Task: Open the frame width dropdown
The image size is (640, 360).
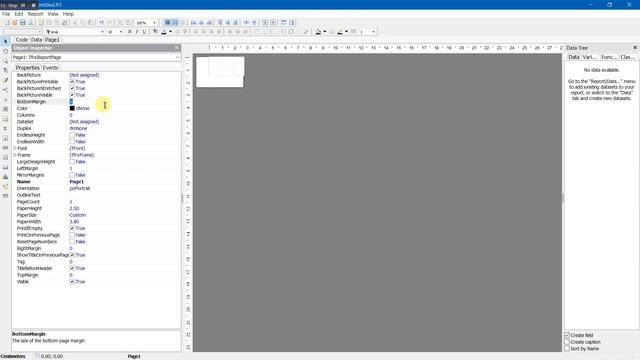Action: click(x=373, y=31)
